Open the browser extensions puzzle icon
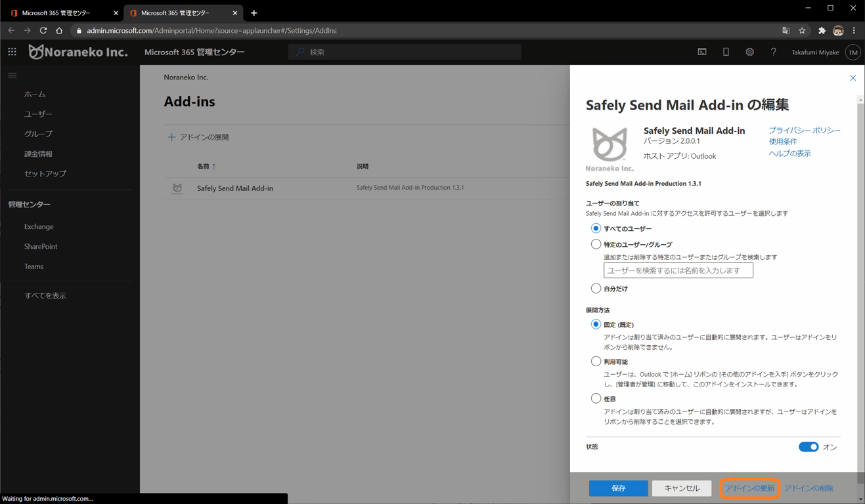865x504 pixels. (822, 30)
